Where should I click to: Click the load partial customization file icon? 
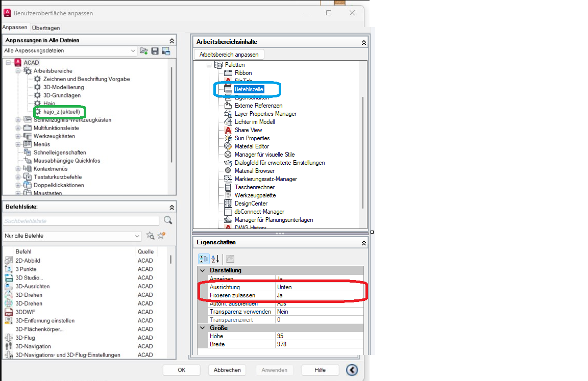(x=143, y=51)
